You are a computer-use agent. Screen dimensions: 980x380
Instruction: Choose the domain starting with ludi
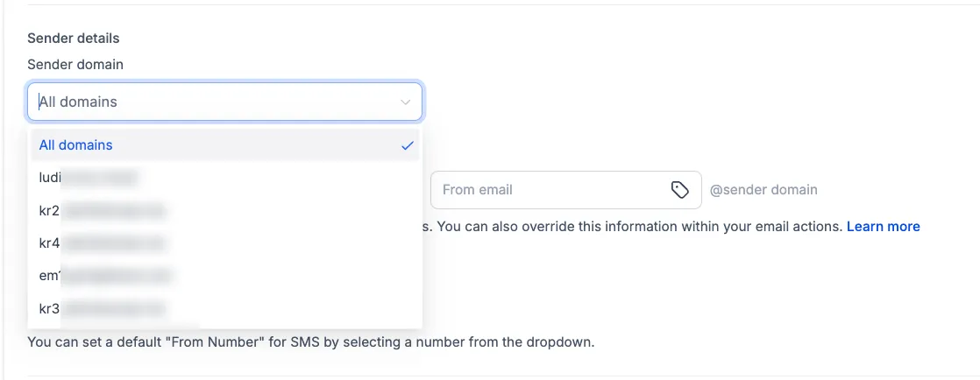pos(225,178)
